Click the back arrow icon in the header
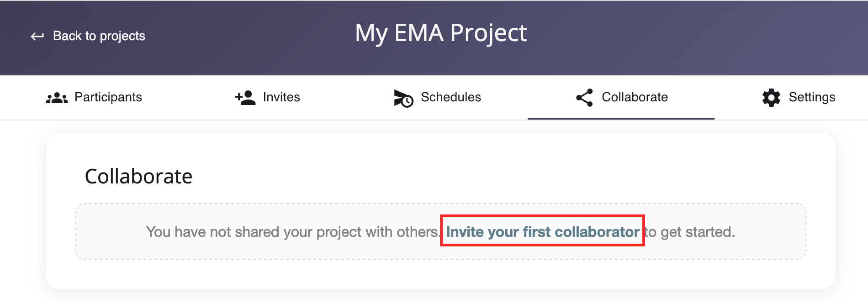868x303 pixels. (x=37, y=35)
